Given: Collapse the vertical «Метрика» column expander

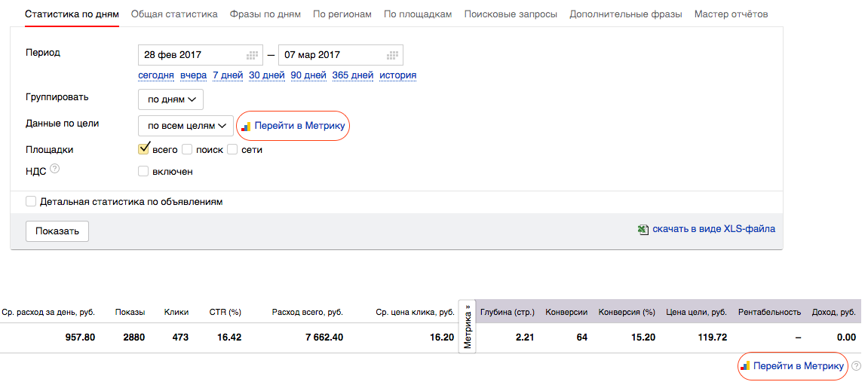Looking at the screenshot, I should pyautogui.click(x=468, y=326).
